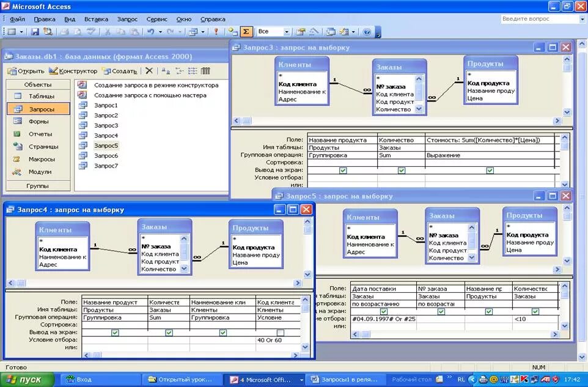Open the View mode dropdown arrow
Image resolution: width=588 pixels, height=387 pixels.
[21, 32]
